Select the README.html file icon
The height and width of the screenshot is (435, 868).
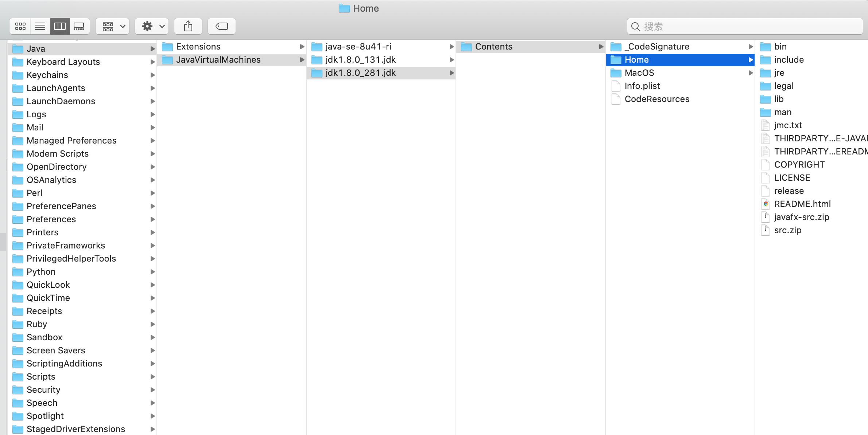point(766,204)
